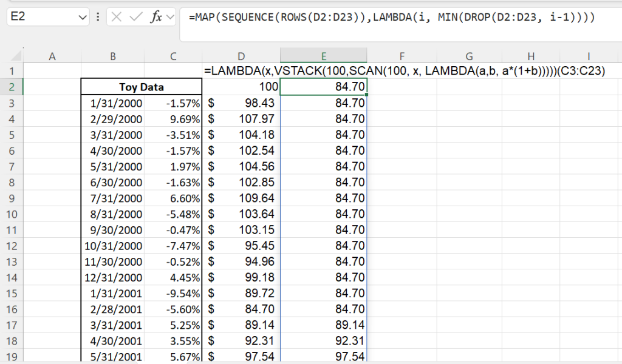622x364 pixels.
Task: Click the LAMBDA formula text in row 1
Action: pyautogui.click(x=405, y=72)
